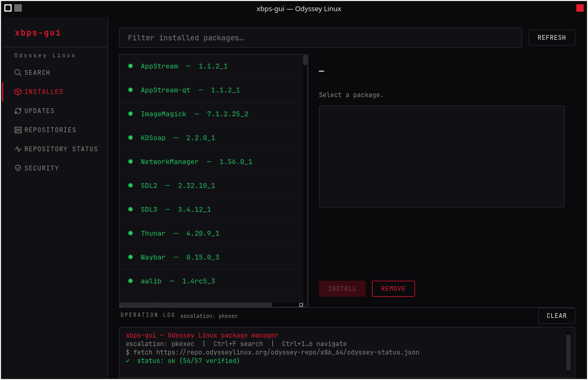Click the xbps-gui logo text
Image resolution: width=588 pixels, height=380 pixels.
pyautogui.click(x=38, y=32)
